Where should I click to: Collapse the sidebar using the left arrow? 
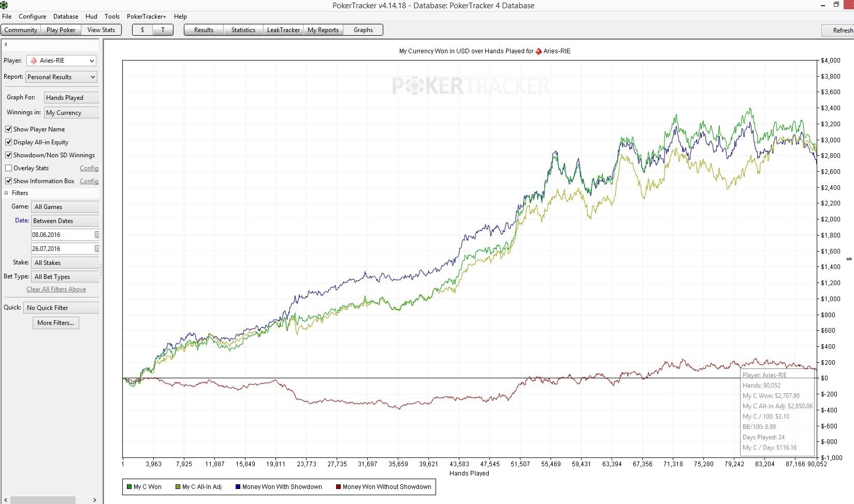6,45
